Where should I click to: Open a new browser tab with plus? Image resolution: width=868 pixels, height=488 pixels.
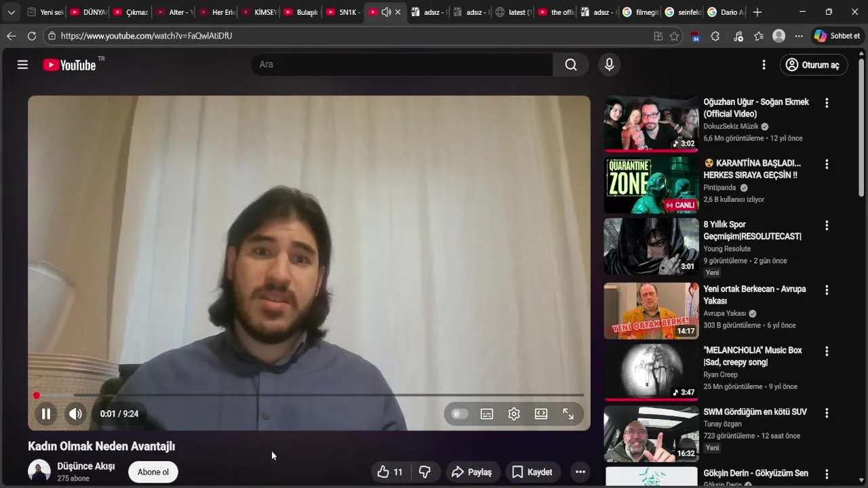point(757,12)
